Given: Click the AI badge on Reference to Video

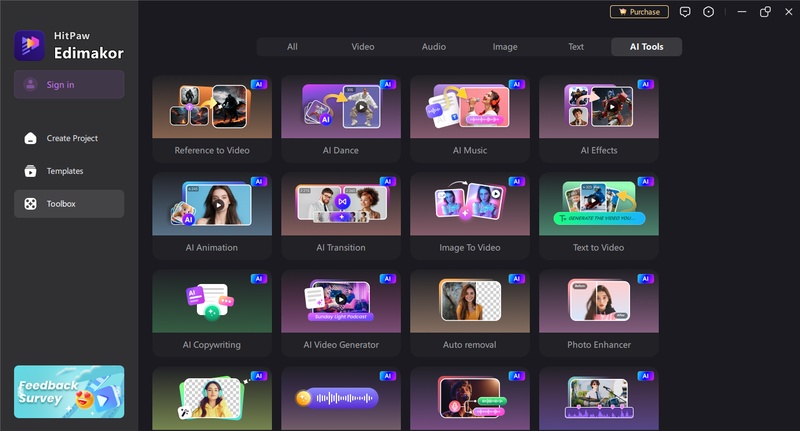Looking at the screenshot, I should coord(259,84).
